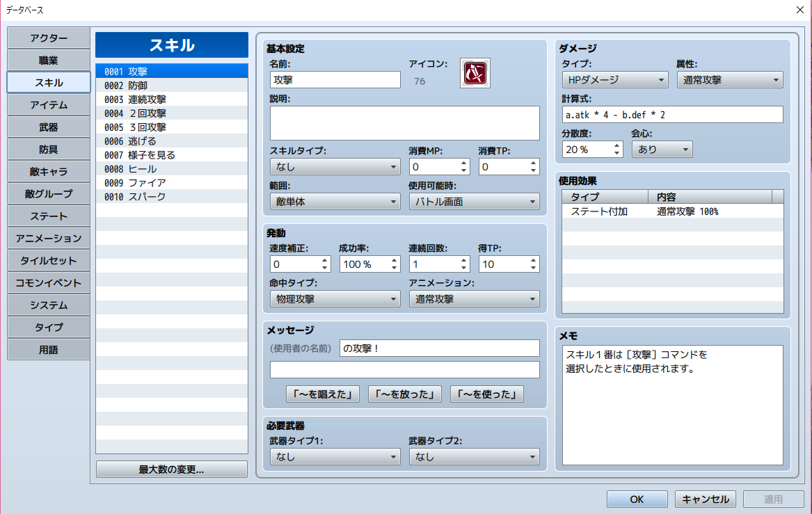Open the スキルタイプ dropdown
This screenshot has width=812, height=514.
tap(335, 167)
